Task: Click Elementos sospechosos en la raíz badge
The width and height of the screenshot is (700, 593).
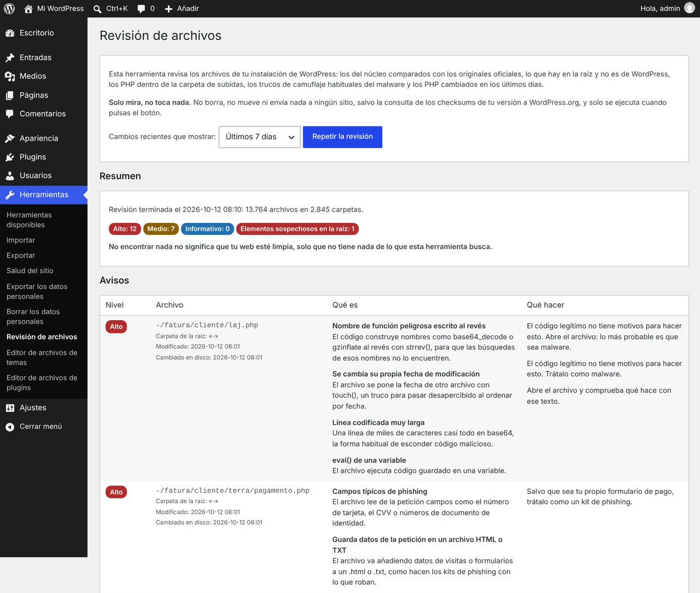Action: click(x=297, y=229)
